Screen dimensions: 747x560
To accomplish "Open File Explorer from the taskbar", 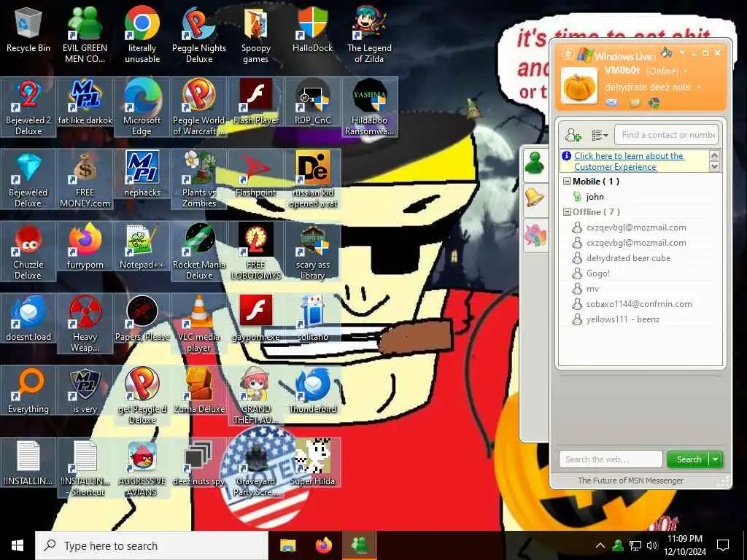I will tap(287, 545).
